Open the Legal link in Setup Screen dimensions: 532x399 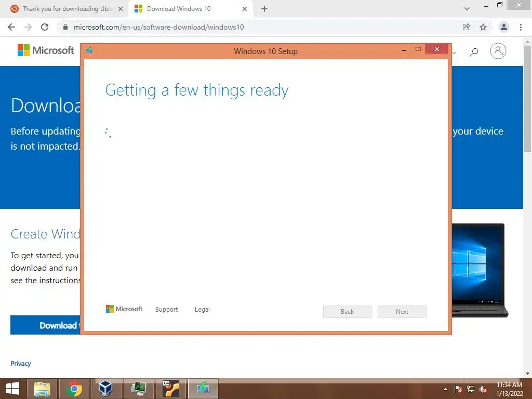tap(202, 310)
